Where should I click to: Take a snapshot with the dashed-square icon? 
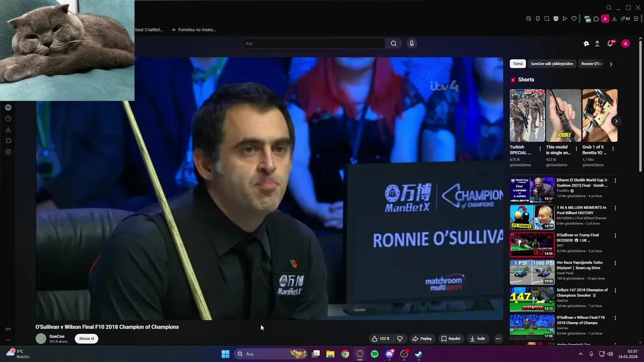tap(547, 19)
